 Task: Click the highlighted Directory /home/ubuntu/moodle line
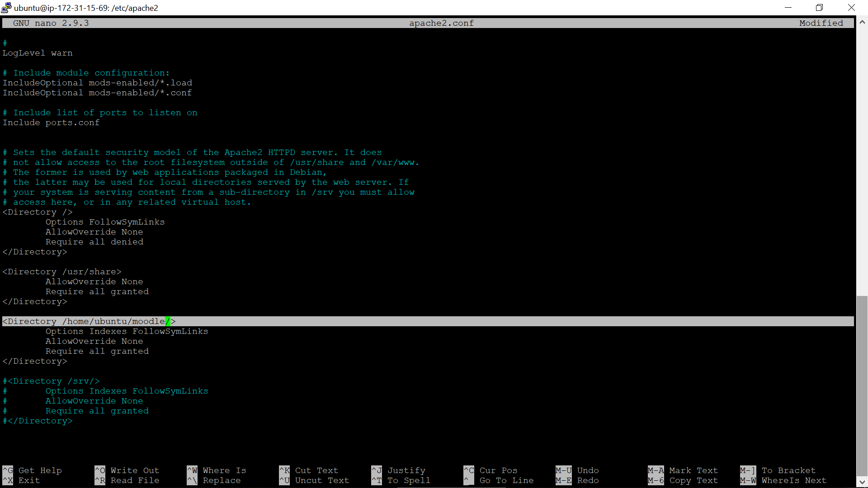[x=89, y=321]
